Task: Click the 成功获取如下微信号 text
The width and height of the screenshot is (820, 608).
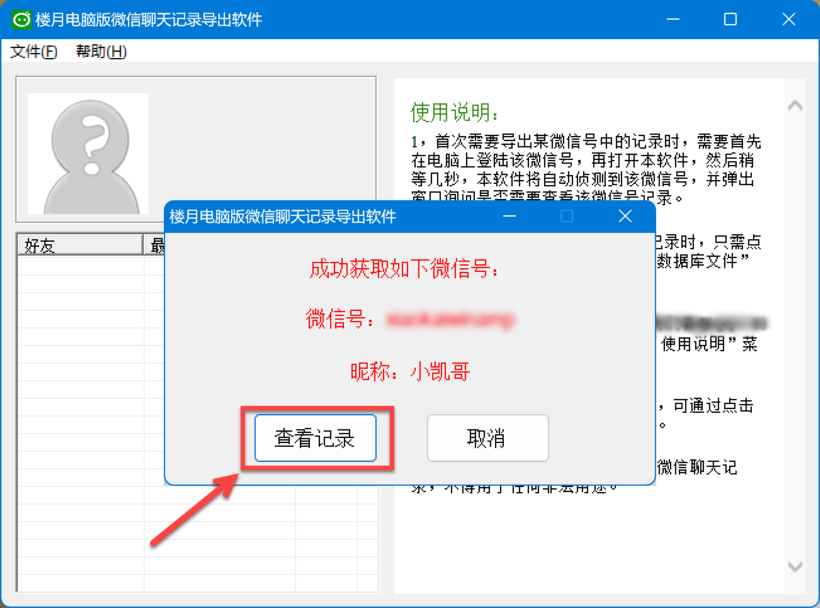Action: coord(405,269)
